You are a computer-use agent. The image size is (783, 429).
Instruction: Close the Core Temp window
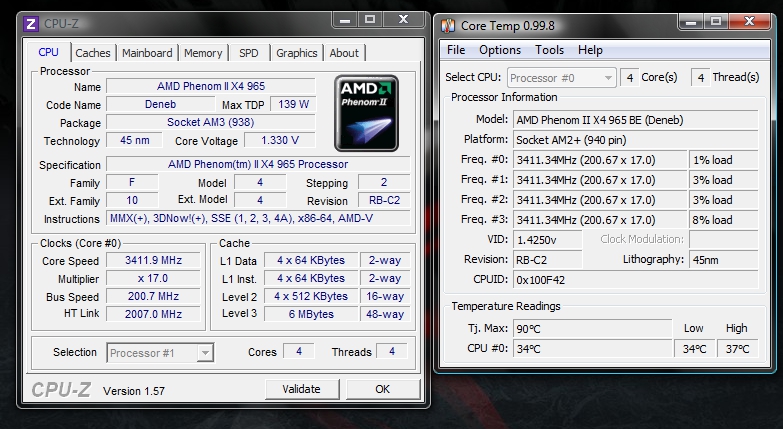tap(749, 21)
